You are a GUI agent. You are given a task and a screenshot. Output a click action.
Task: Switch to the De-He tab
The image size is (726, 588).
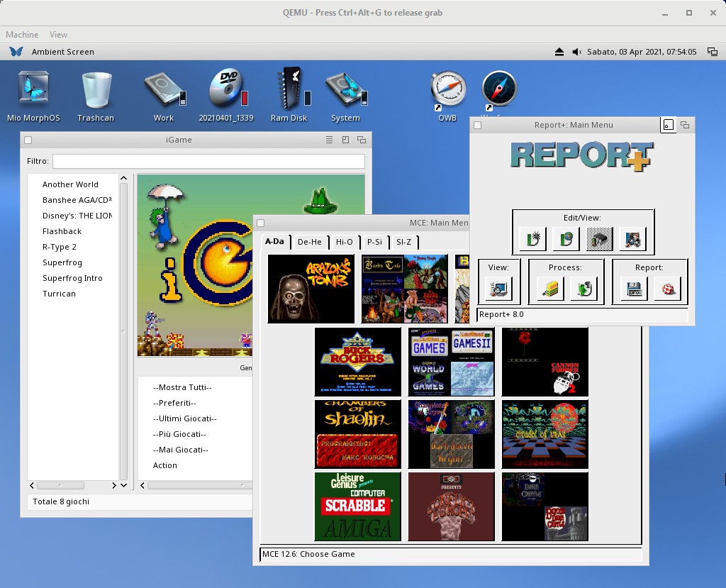coord(309,242)
